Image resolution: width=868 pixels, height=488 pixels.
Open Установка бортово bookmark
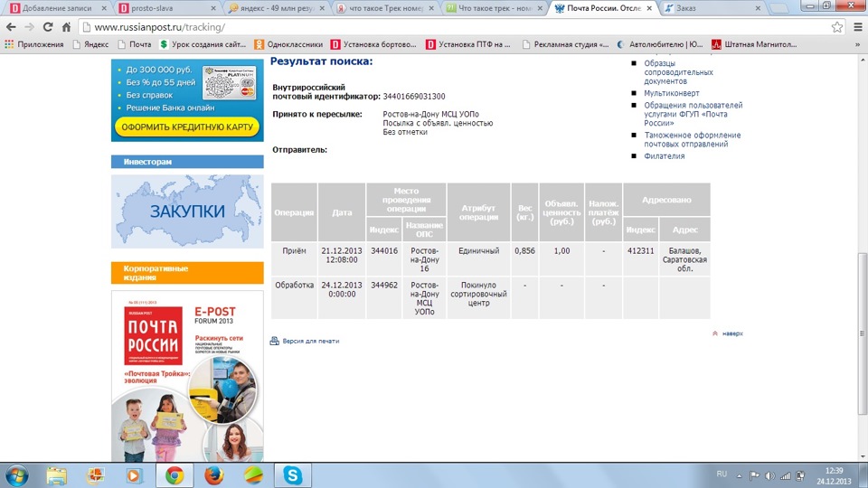[x=373, y=44]
